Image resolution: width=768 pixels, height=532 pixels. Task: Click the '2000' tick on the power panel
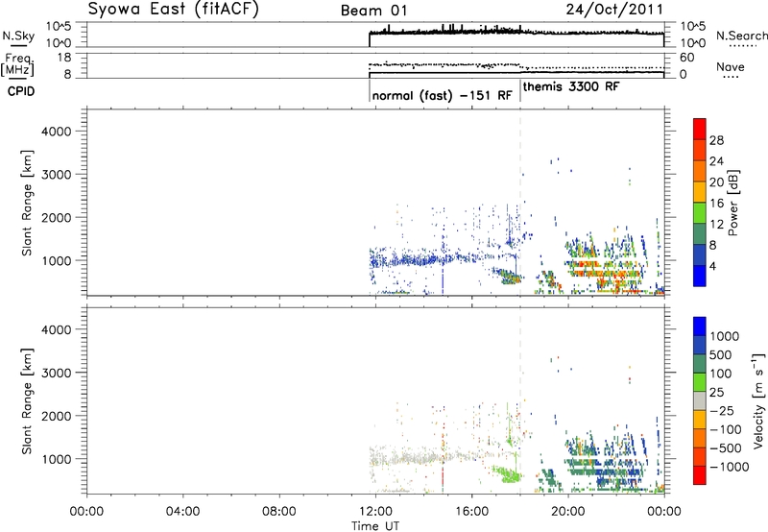pos(56,217)
